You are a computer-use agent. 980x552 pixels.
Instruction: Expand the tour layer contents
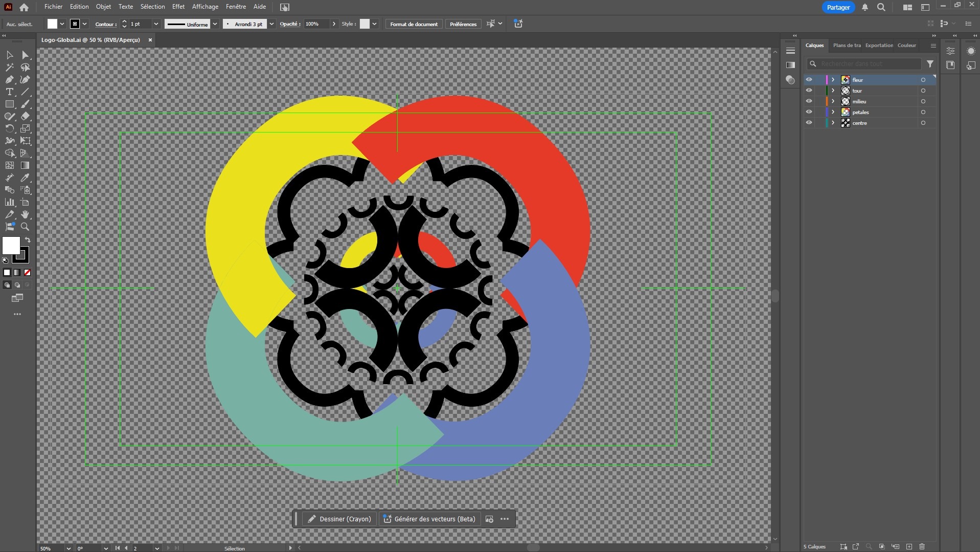[833, 91]
